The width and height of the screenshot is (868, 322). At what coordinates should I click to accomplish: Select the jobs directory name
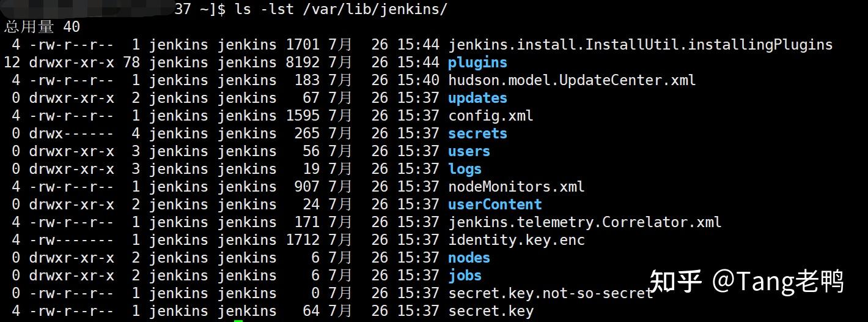click(465, 275)
